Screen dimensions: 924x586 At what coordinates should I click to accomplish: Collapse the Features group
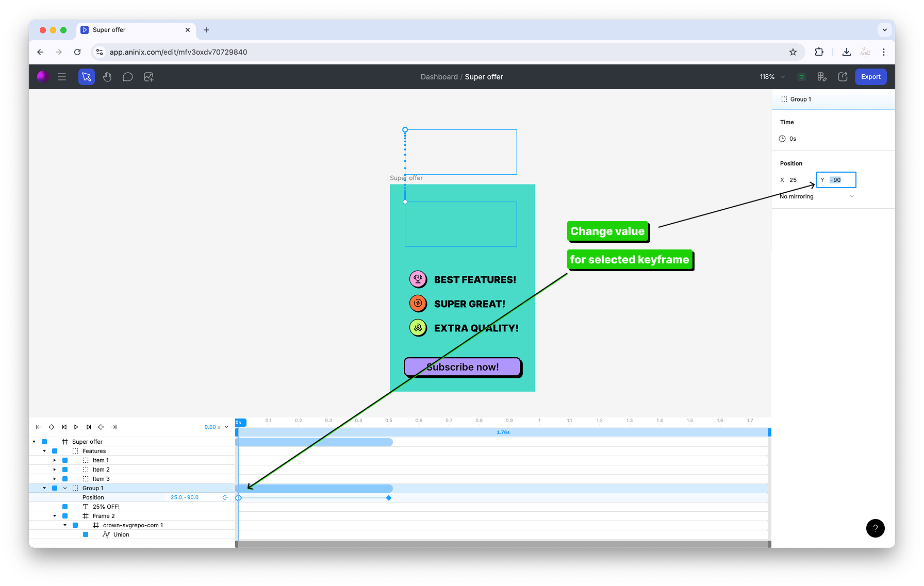pos(44,451)
